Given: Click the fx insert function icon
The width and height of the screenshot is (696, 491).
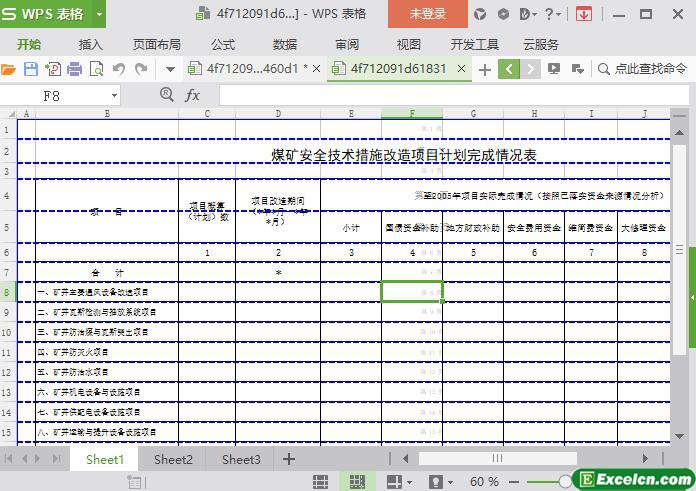Looking at the screenshot, I should tap(192, 95).
